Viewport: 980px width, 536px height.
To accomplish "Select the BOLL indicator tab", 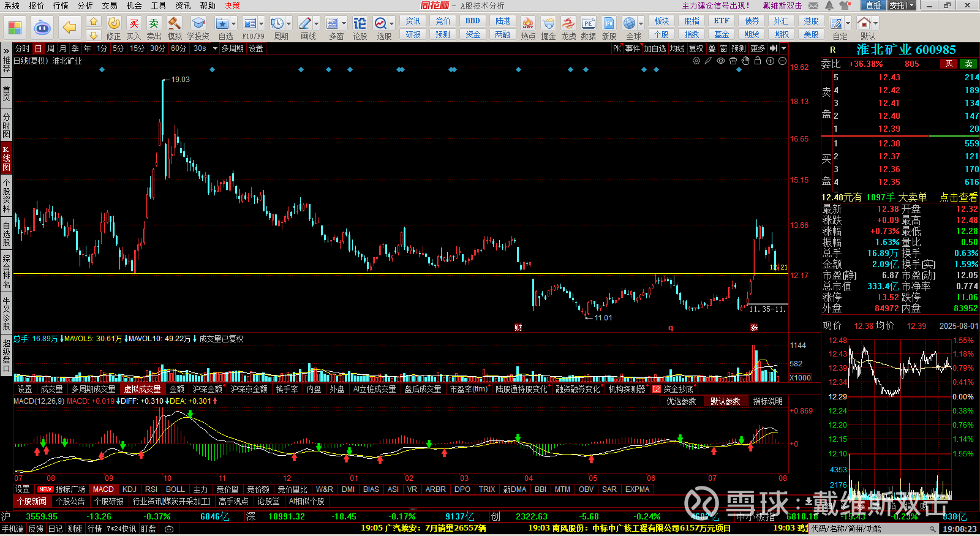I will (x=175, y=489).
